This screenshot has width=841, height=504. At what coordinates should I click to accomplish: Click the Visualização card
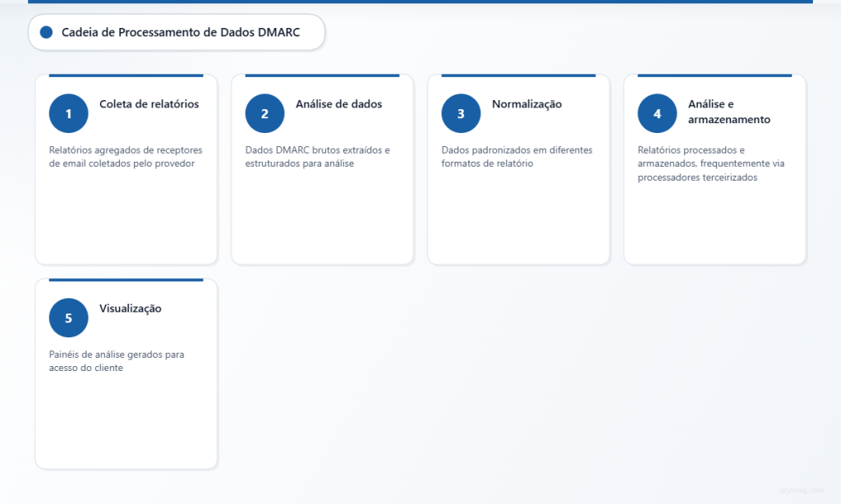[126, 373]
